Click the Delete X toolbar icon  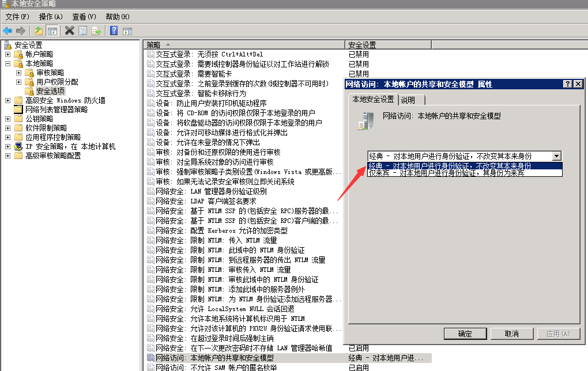tap(70, 31)
